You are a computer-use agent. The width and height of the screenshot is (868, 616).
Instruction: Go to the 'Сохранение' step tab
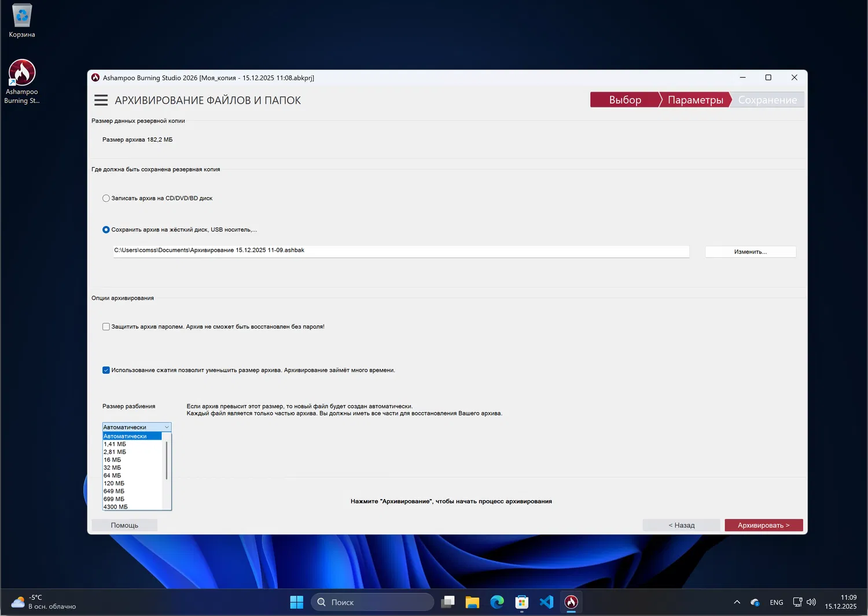pos(767,99)
